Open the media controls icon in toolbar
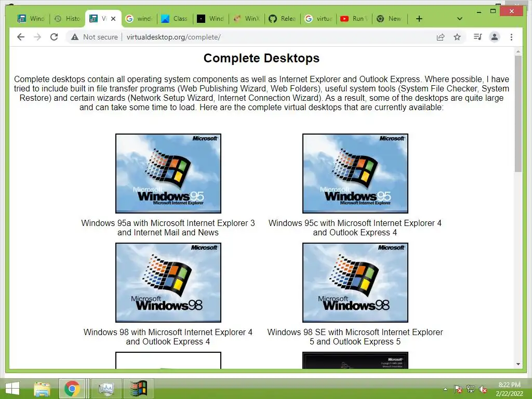The height and width of the screenshot is (399, 532). point(478,37)
